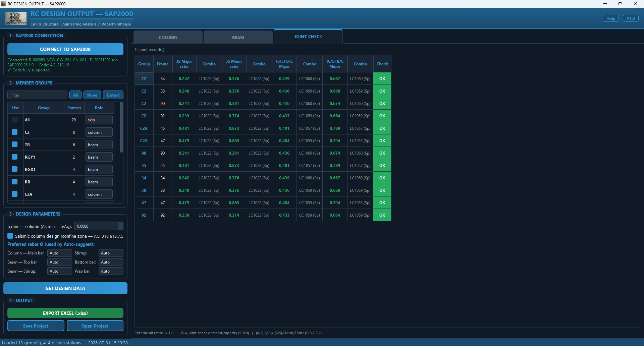Expand the Role dropdown for group RGX1

[99, 170]
